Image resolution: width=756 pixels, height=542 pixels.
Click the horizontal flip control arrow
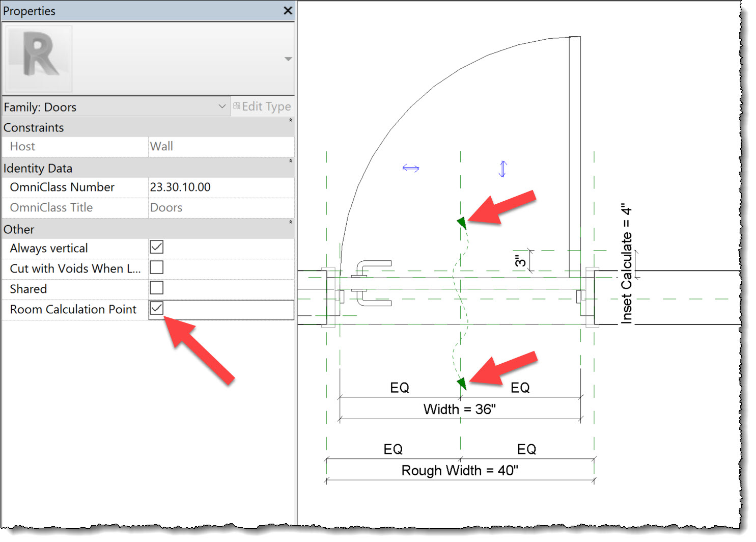pos(410,167)
